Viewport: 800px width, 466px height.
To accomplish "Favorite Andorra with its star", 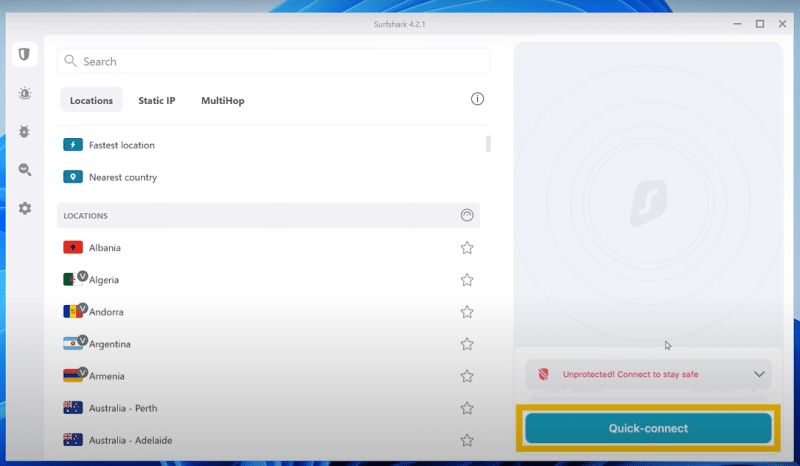I will pos(467,312).
